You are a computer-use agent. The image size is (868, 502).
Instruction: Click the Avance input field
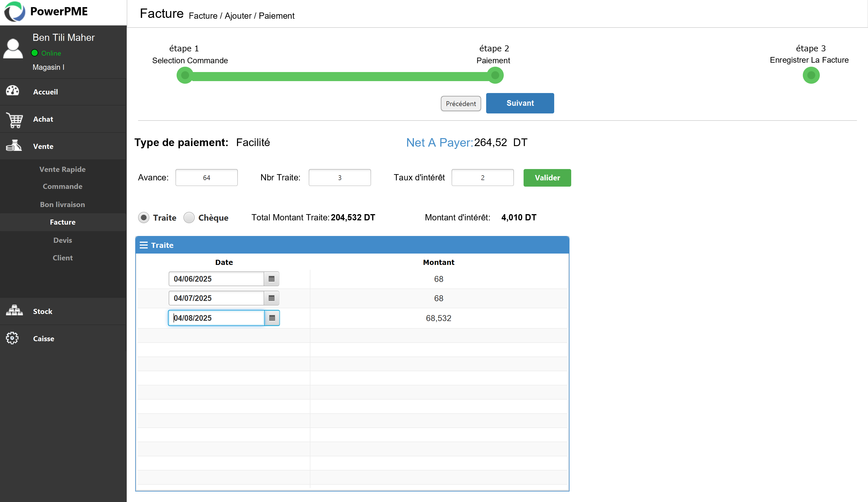pyautogui.click(x=206, y=178)
